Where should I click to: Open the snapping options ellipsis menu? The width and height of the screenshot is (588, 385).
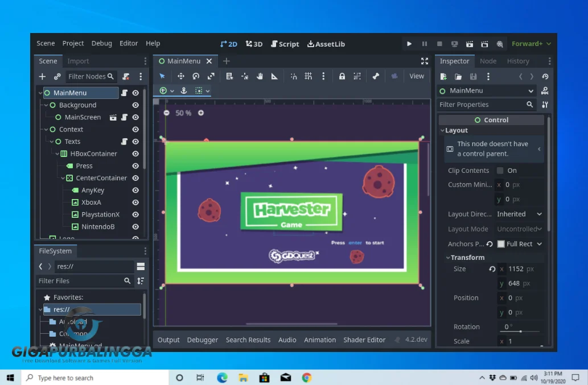[323, 76]
